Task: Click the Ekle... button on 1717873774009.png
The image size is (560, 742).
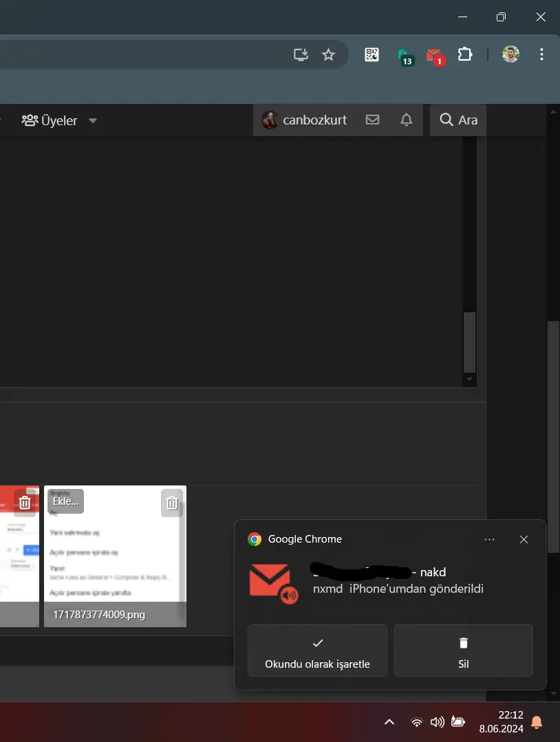Action: coord(66,501)
